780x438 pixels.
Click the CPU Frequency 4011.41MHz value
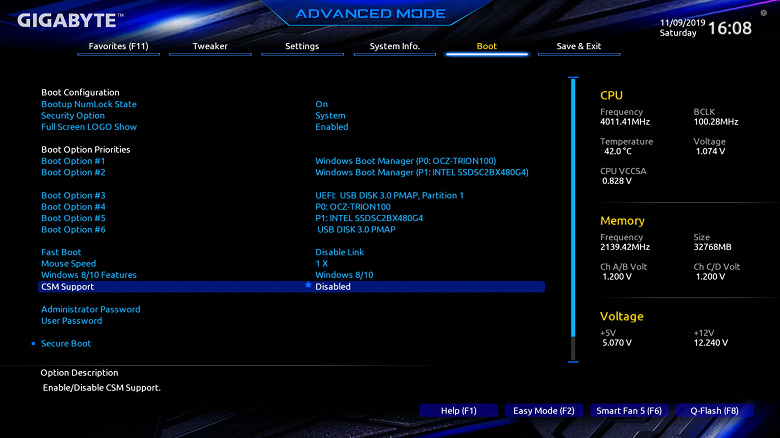pos(625,121)
